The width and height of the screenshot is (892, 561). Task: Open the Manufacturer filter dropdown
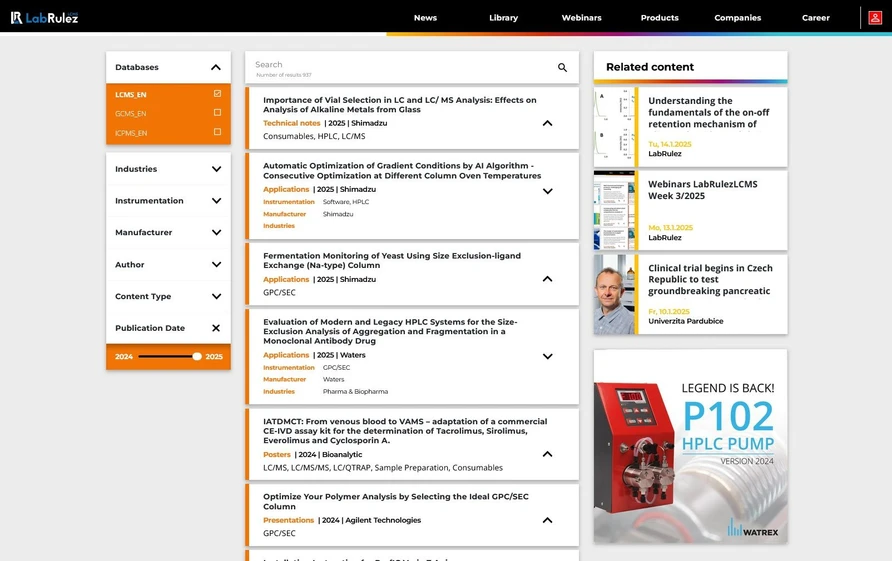(x=216, y=232)
